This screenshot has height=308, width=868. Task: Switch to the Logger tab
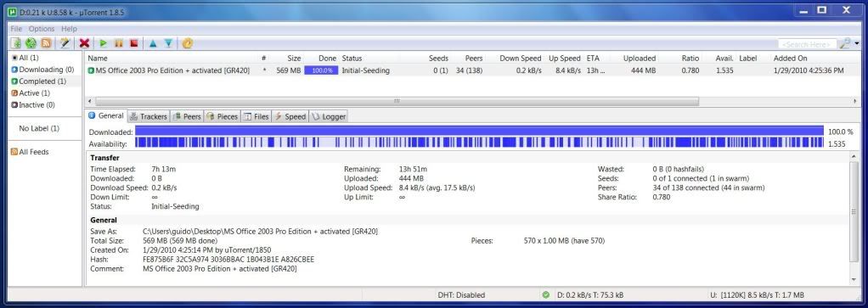328,117
